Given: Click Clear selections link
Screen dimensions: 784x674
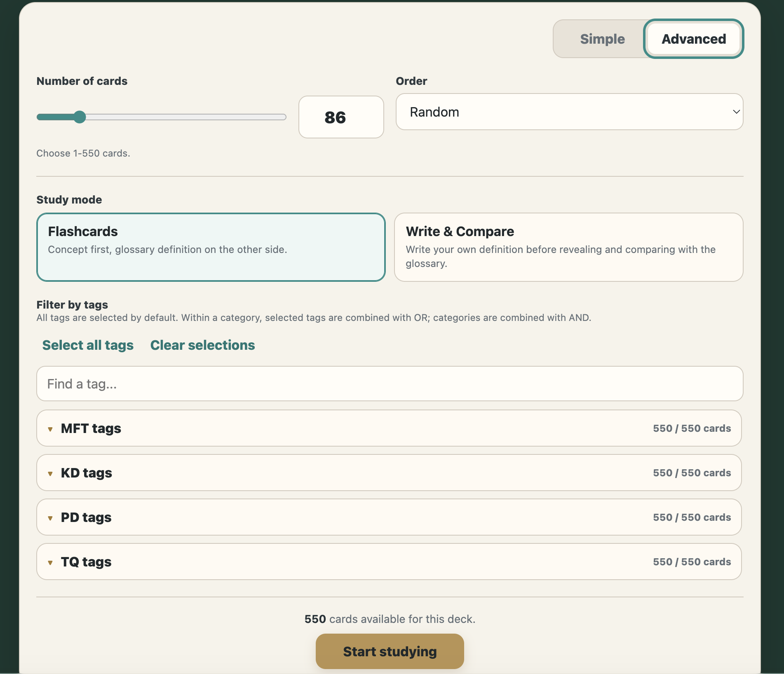Looking at the screenshot, I should coord(202,345).
